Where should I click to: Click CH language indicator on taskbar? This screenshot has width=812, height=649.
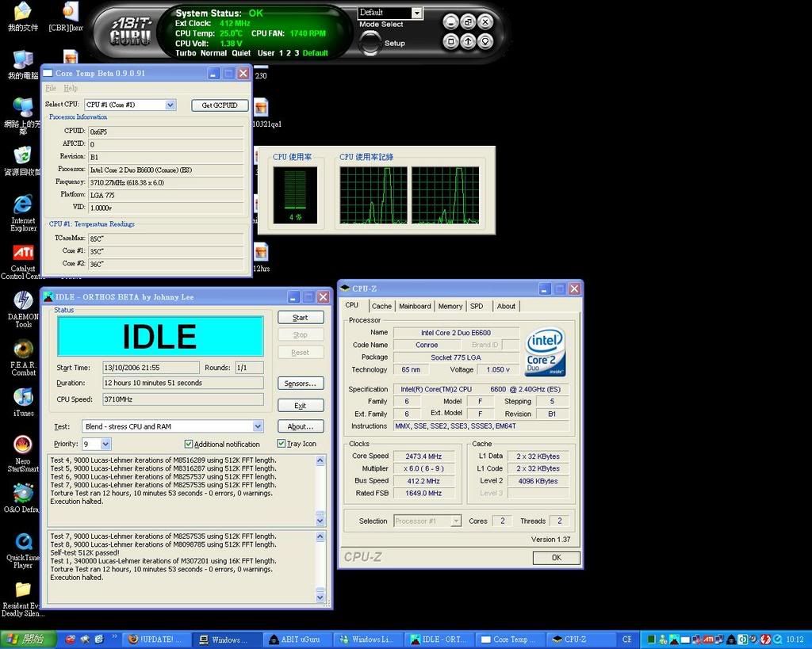coord(626,639)
